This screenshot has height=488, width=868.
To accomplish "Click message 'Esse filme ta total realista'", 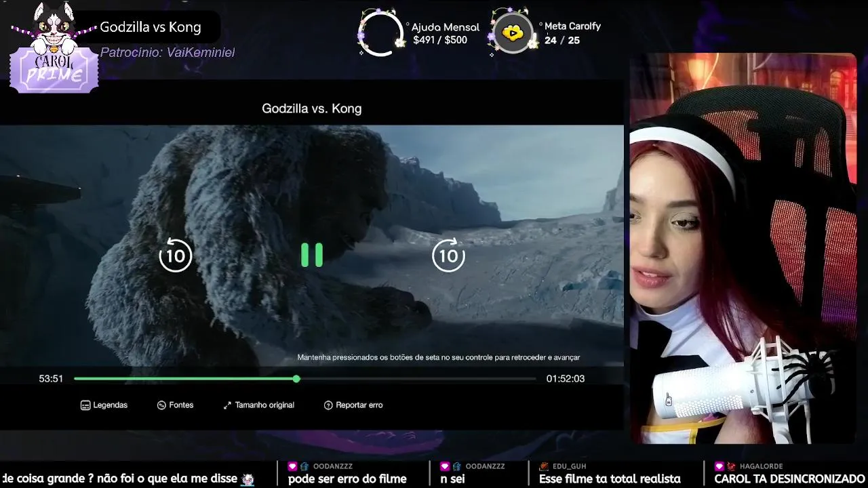I will (610, 479).
